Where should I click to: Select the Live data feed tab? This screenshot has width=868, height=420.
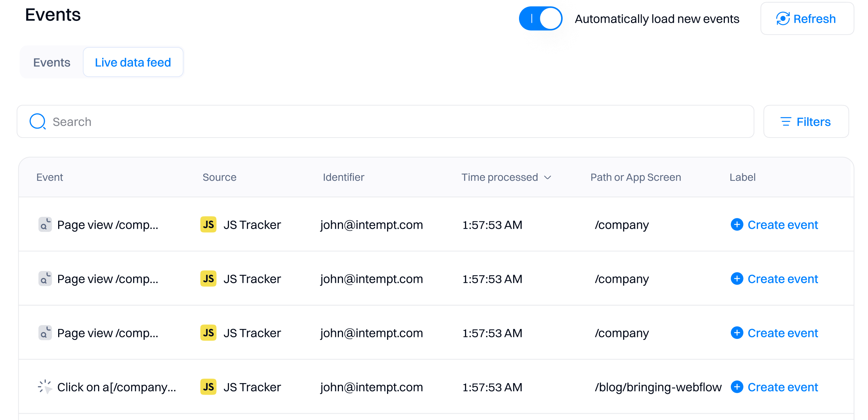click(x=133, y=62)
